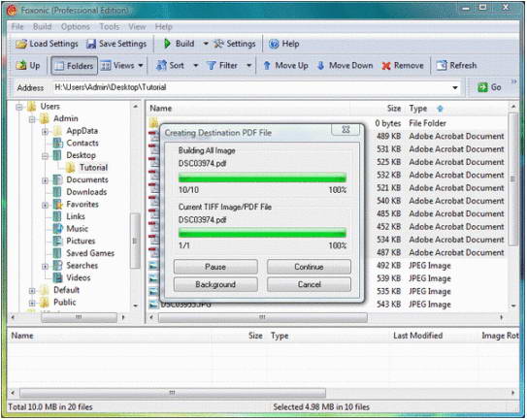Sort file list by Size column
Viewport: 527px width, 420px height.
click(x=394, y=109)
